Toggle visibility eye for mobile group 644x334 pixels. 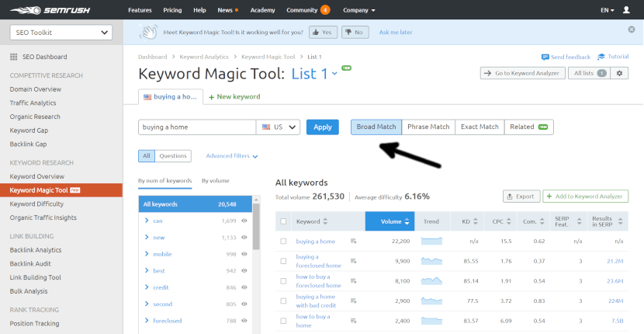(244, 254)
